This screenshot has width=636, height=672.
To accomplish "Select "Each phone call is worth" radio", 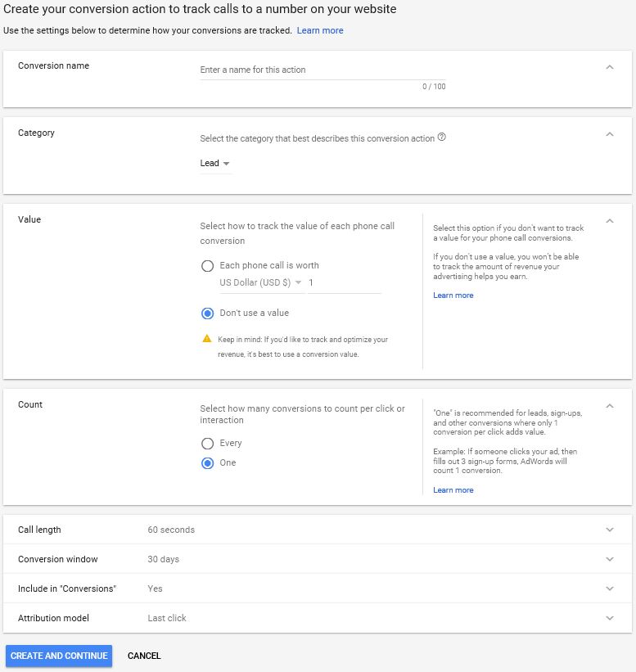I will coord(207,266).
